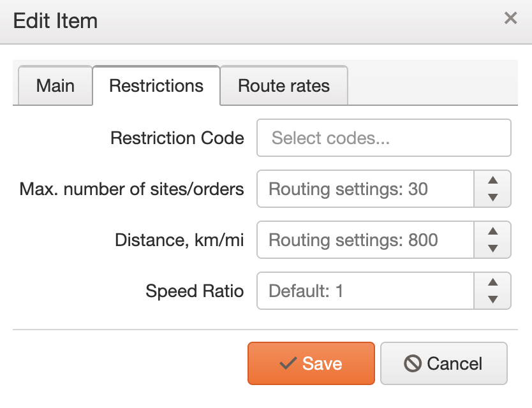Select the Restrictions tab
Screen dimensions: 532x408
coord(156,85)
